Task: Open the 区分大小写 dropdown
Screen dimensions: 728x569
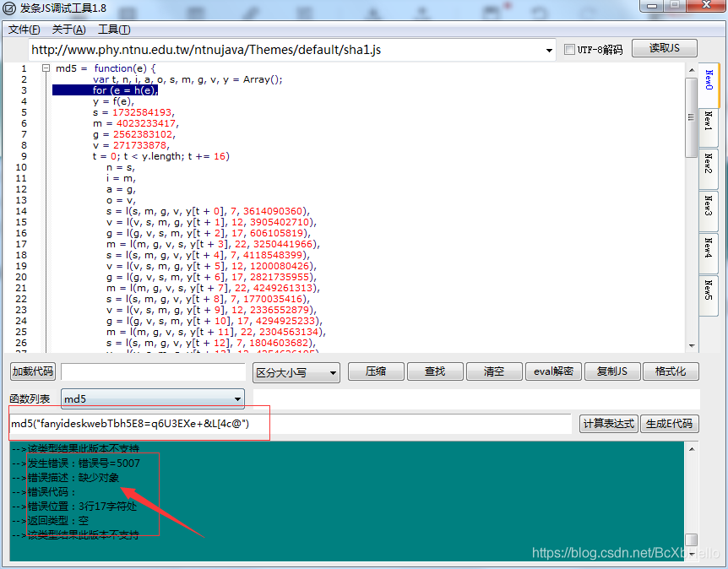Action: coord(296,372)
